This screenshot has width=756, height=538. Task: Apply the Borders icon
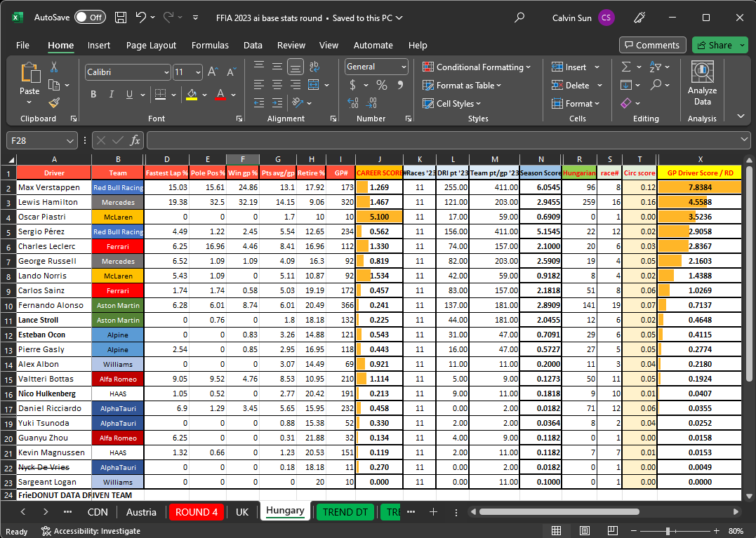point(161,95)
